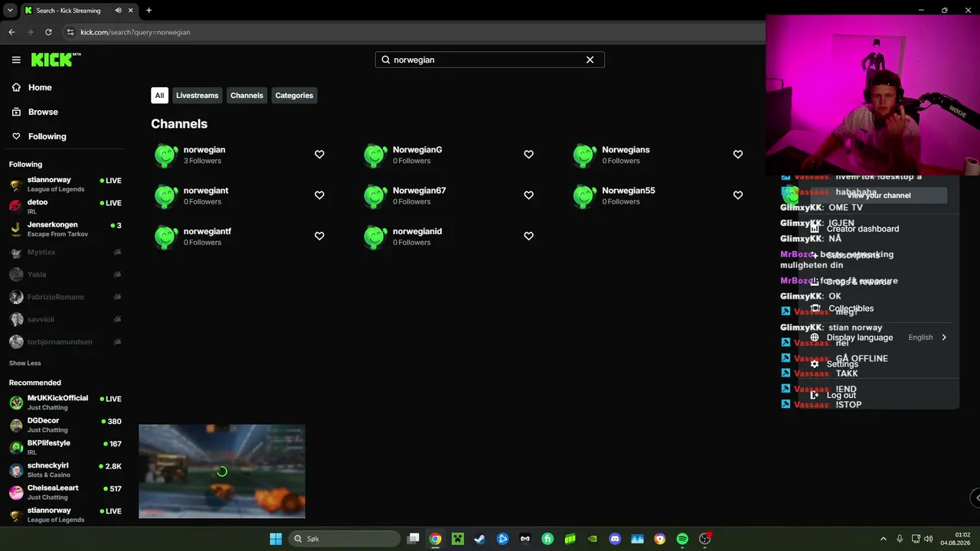Mute the Kick tab audio icon
The height and width of the screenshot is (551, 980).
click(119, 11)
